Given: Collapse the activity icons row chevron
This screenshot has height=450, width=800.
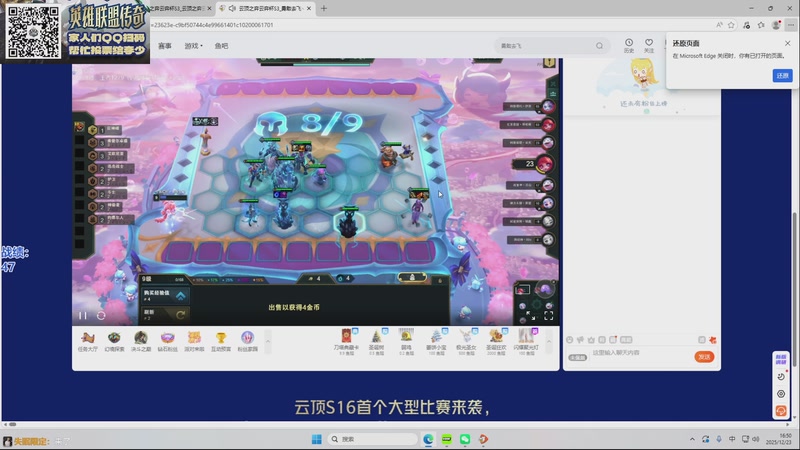Looking at the screenshot, I should (x=268, y=341).
